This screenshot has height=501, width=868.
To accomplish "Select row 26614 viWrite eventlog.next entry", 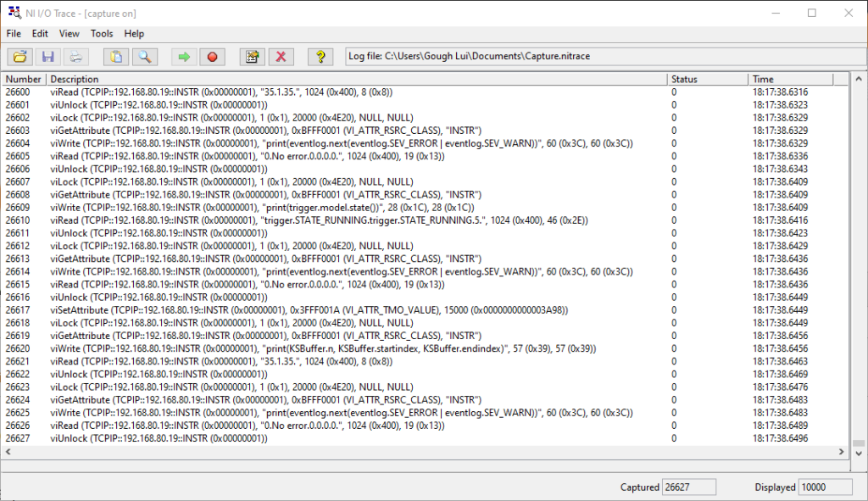I will [x=426, y=272].
